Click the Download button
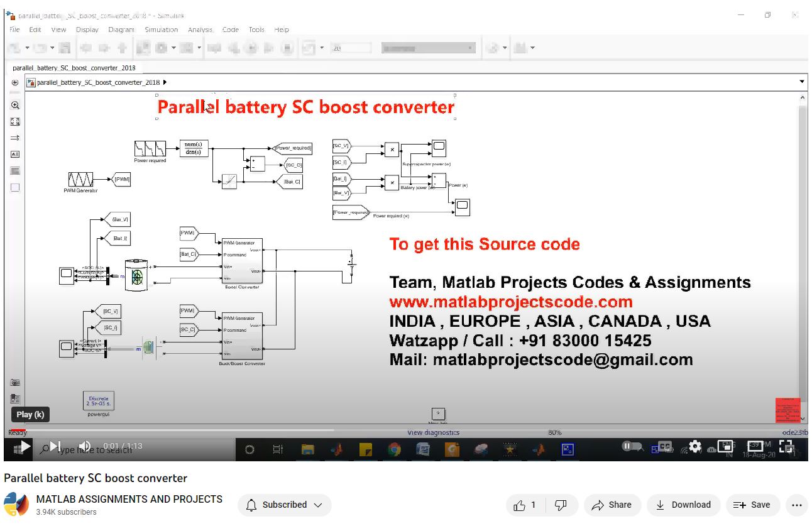 pos(683,505)
